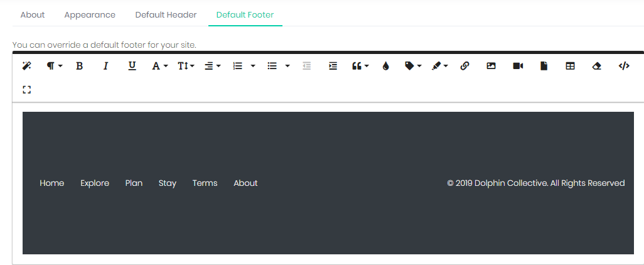
Task: Click the Plan footer link
Action: pyautogui.click(x=134, y=183)
